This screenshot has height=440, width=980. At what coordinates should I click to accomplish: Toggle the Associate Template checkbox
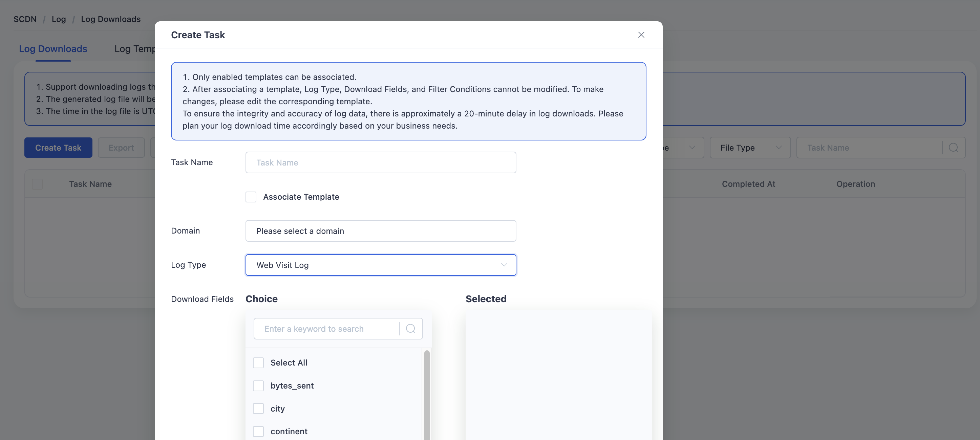(x=251, y=197)
